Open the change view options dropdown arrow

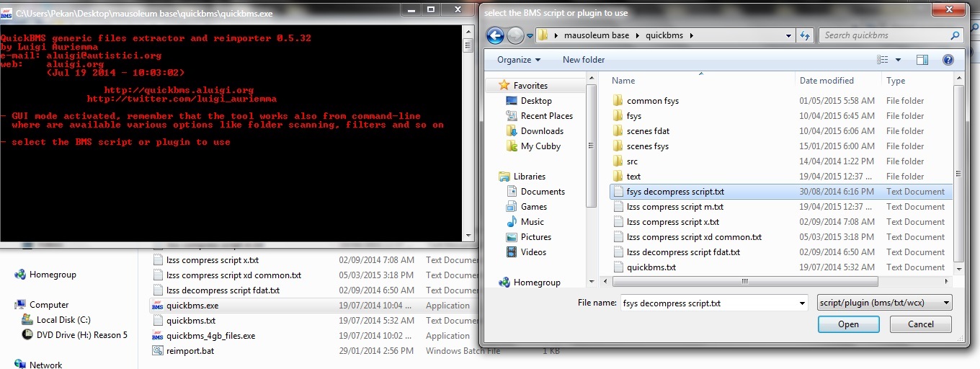coord(898,60)
